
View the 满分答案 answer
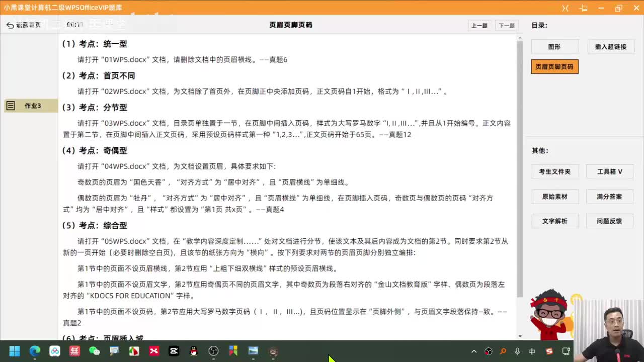click(610, 197)
